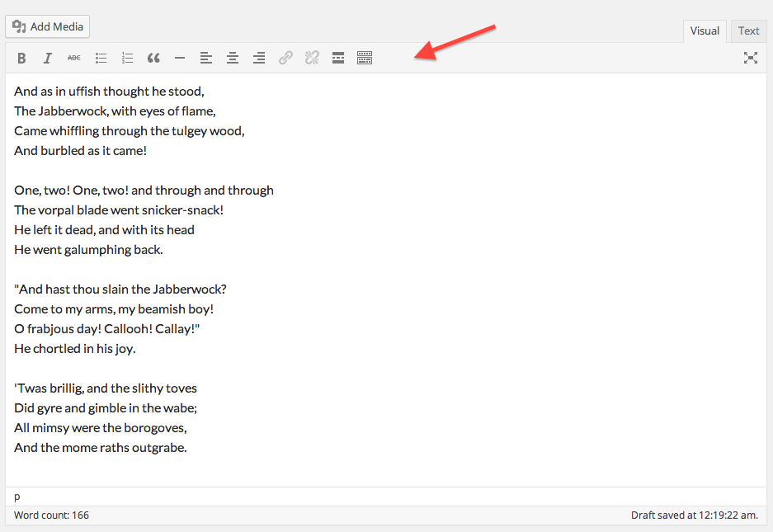773x532 pixels.
Task: Align text center
Action: point(233,59)
